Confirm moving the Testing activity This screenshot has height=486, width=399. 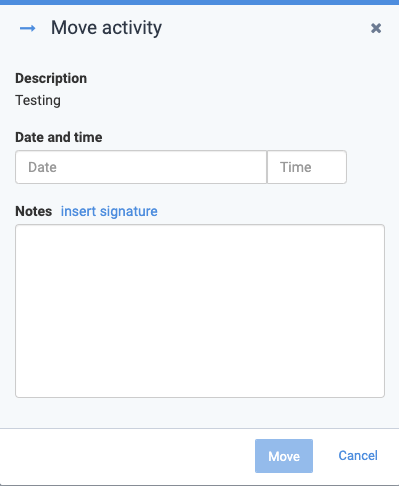pyautogui.click(x=284, y=456)
